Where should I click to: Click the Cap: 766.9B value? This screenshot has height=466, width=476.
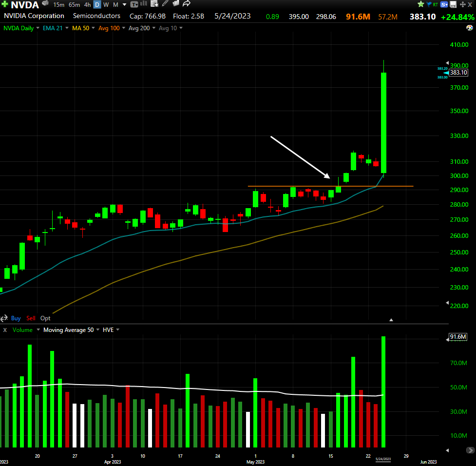(148, 16)
